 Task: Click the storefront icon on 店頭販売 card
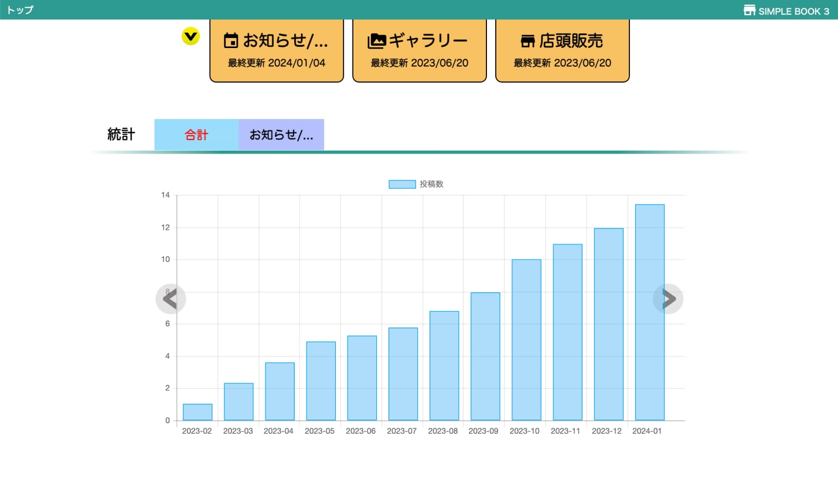pyautogui.click(x=527, y=41)
